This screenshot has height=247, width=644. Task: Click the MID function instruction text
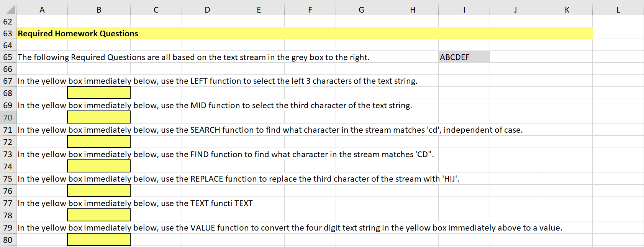tap(215, 105)
